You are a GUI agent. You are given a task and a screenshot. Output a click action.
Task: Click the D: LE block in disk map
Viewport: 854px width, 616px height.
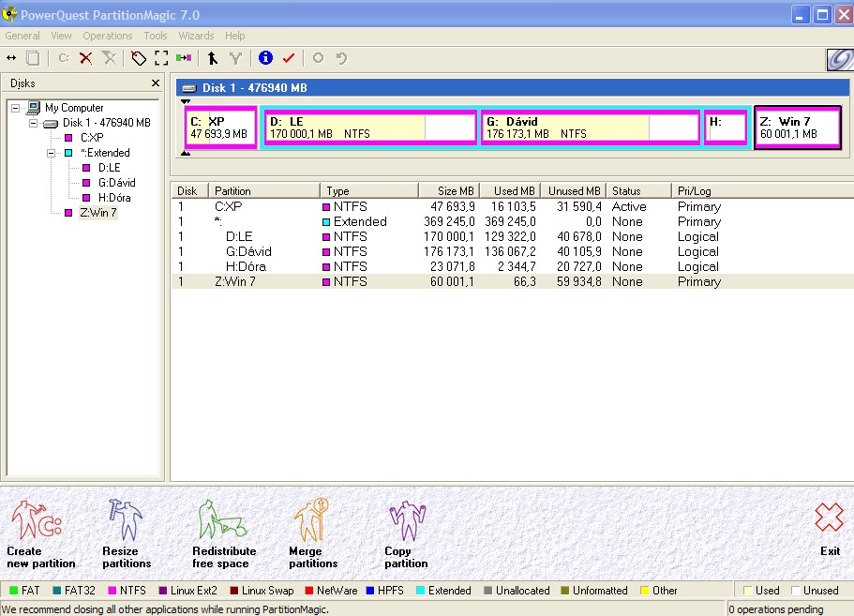click(x=369, y=128)
